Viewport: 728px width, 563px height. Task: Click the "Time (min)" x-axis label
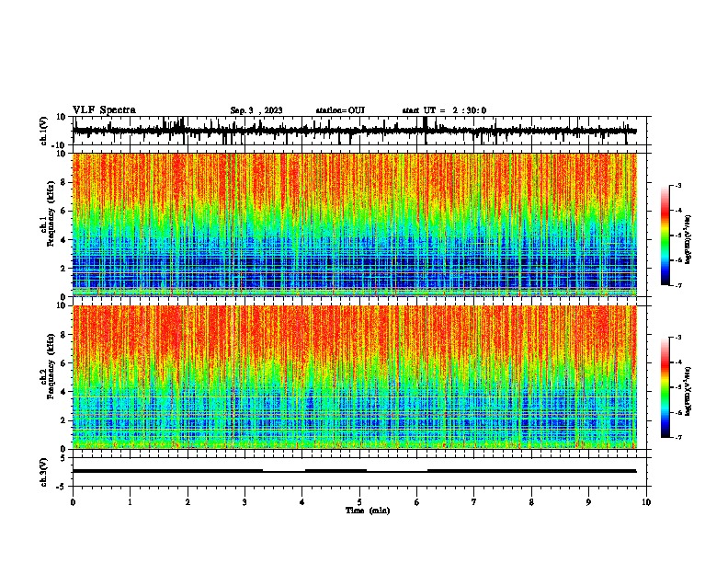click(368, 511)
